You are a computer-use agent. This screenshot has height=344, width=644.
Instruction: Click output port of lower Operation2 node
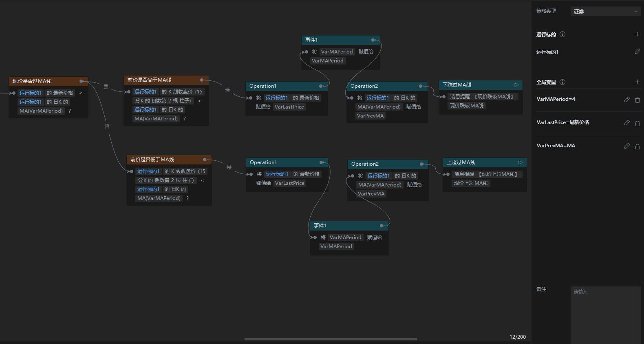pyautogui.click(x=422, y=164)
